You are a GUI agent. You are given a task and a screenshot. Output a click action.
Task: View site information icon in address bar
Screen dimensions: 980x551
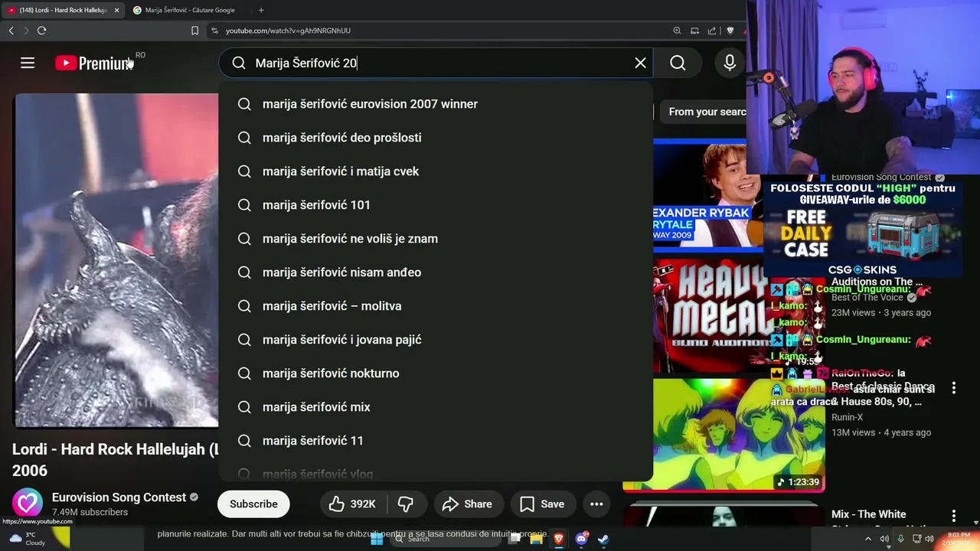click(x=215, y=31)
